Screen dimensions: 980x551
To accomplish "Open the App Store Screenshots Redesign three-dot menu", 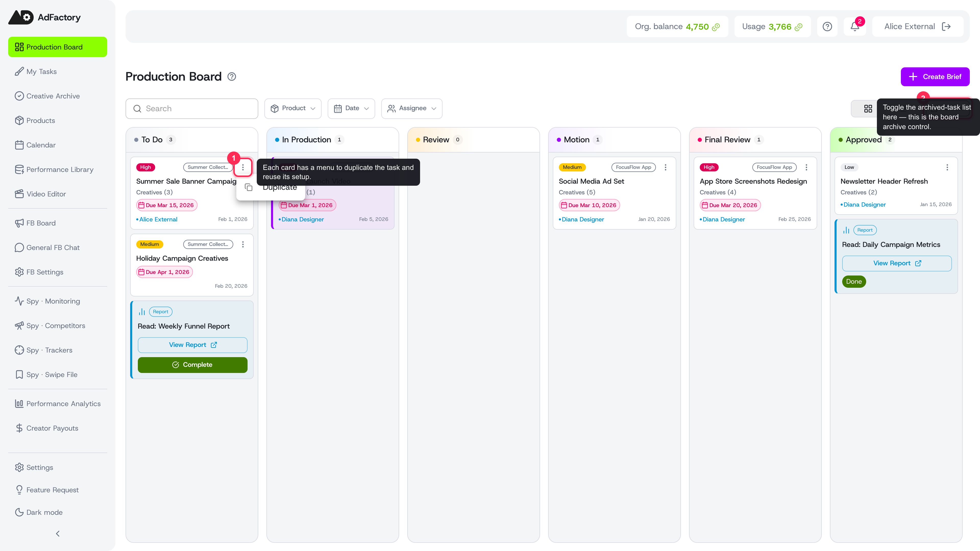I will coord(806,167).
